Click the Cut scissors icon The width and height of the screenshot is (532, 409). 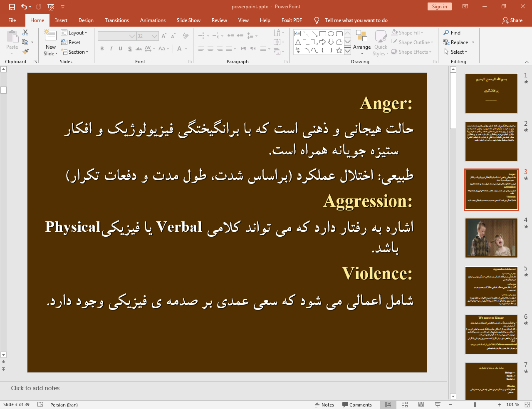click(x=25, y=32)
